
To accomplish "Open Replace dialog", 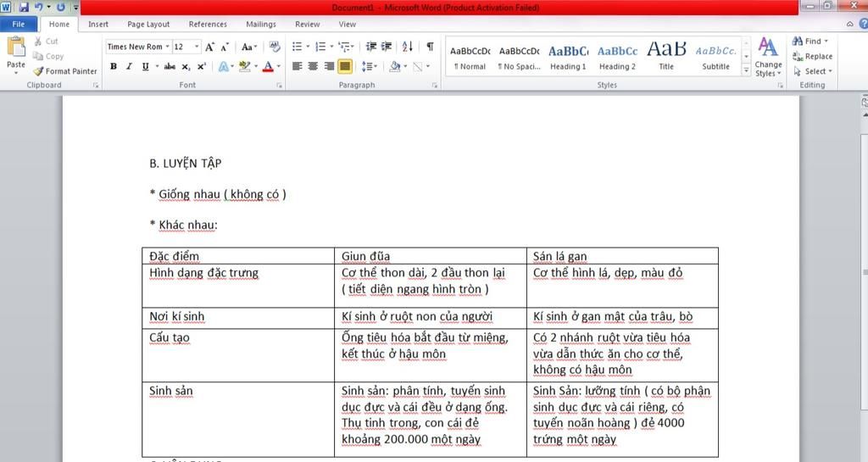I will (x=812, y=56).
